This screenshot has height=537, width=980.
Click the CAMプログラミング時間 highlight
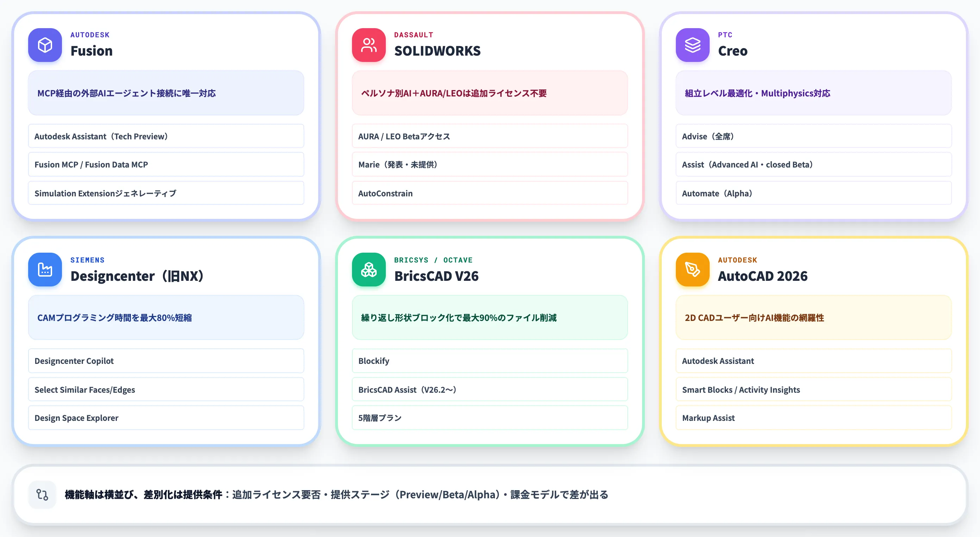pyautogui.click(x=166, y=317)
